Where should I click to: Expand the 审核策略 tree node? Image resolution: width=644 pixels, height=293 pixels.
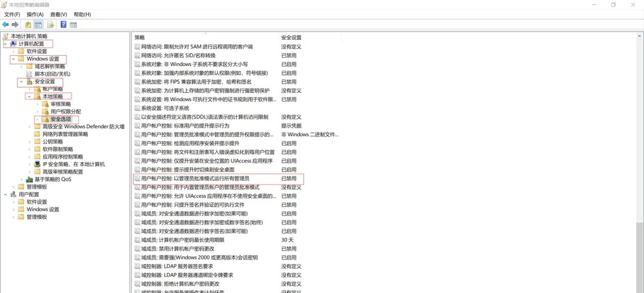37,104
